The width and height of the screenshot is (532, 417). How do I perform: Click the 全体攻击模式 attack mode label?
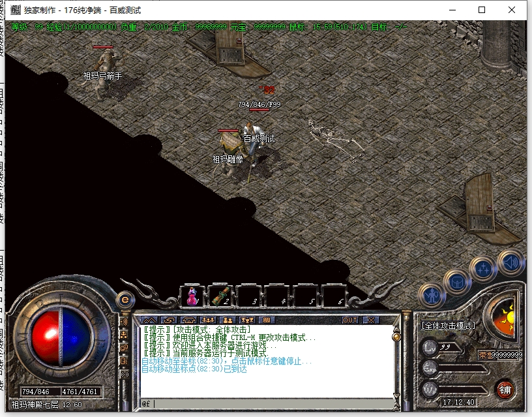click(448, 326)
